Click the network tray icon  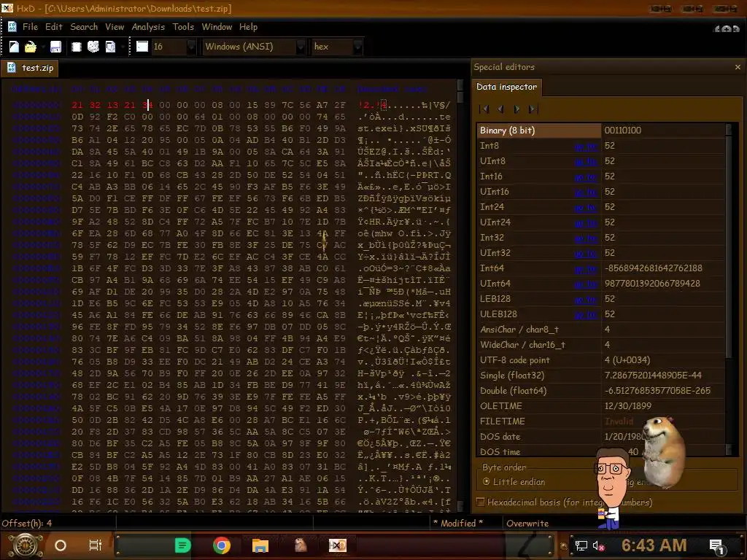[x=581, y=545]
